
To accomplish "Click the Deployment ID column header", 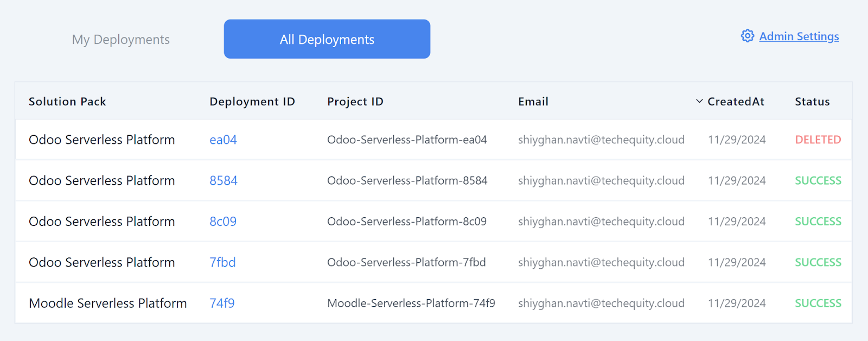I will click(252, 102).
